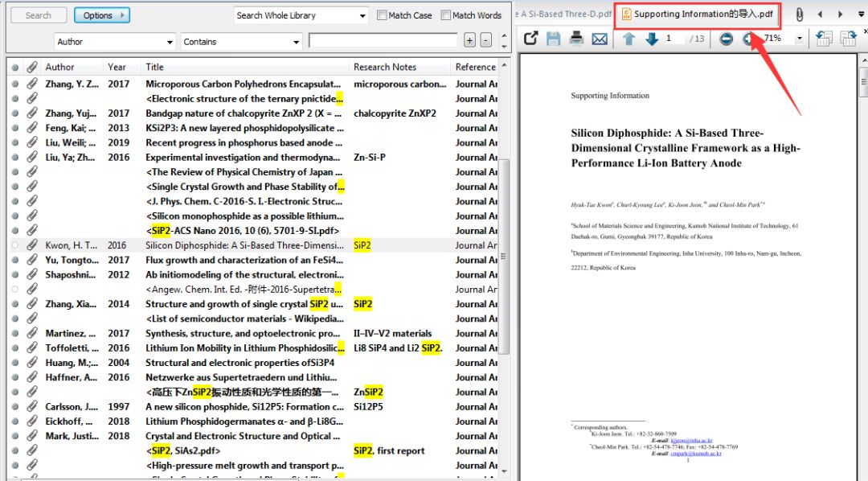Screen dimensions: 868x481
Task: Click the PDF page number field
Action: (x=674, y=39)
